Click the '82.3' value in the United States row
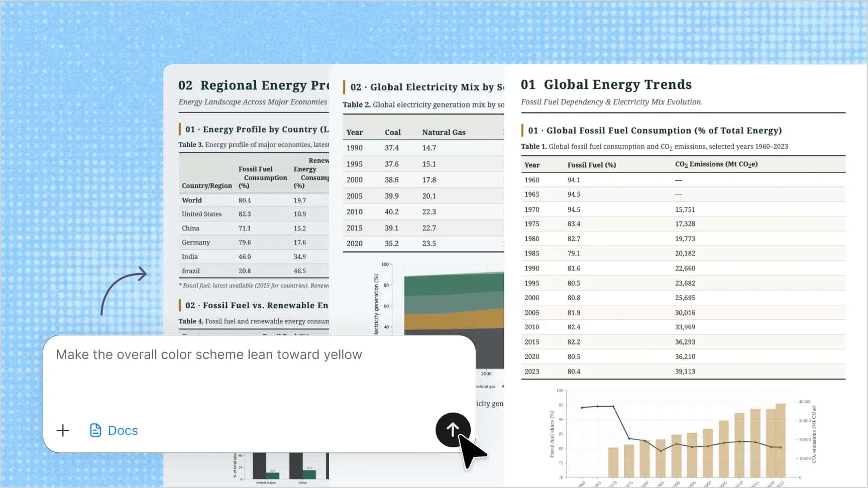Image resolution: width=868 pixels, height=488 pixels. [x=245, y=214]
